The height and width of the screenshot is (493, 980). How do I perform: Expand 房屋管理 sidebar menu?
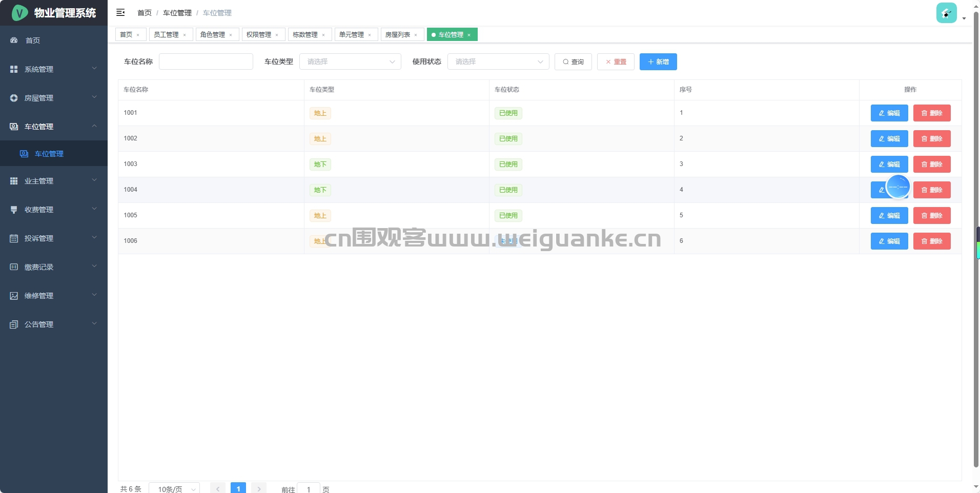pos(54,97)
